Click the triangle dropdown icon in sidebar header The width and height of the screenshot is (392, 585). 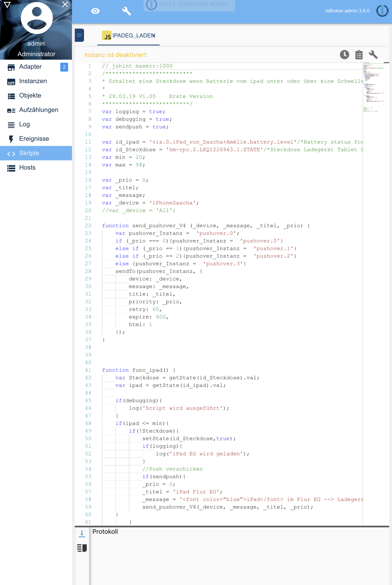7,5
